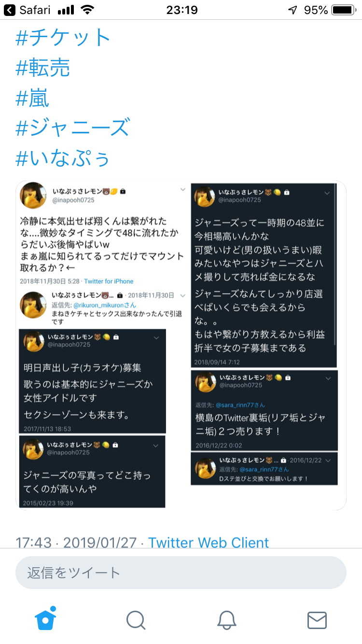
Task: Open the #いなぷぅ hashtag
Action: [x=63, y=158]
